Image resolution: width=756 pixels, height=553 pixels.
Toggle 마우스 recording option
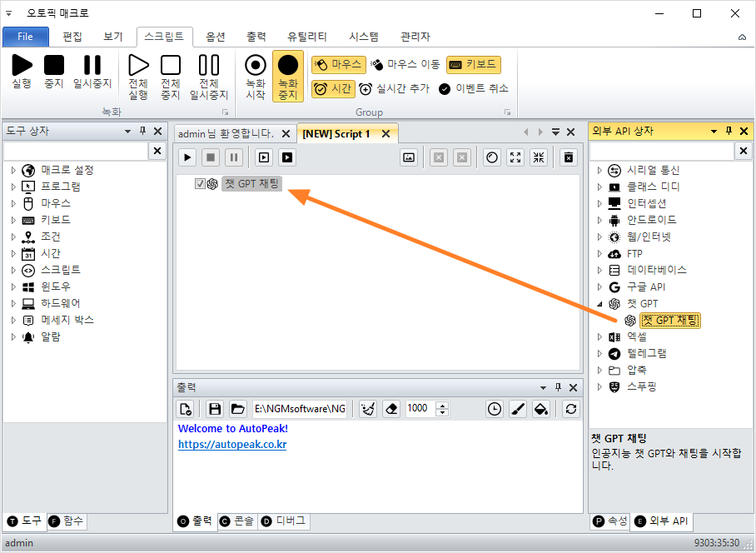click(x=339, y=65)
